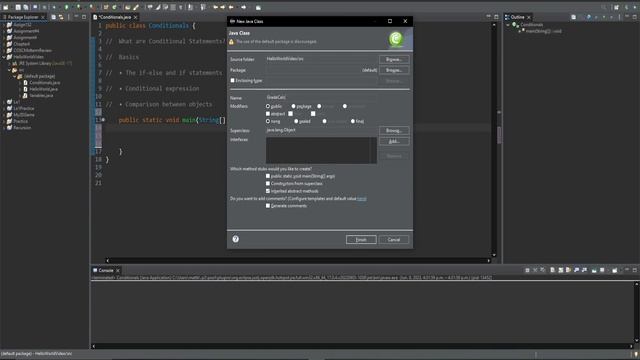Click the search magnifier icon at top right
640x360 pixels.
(x=603, y=7)
